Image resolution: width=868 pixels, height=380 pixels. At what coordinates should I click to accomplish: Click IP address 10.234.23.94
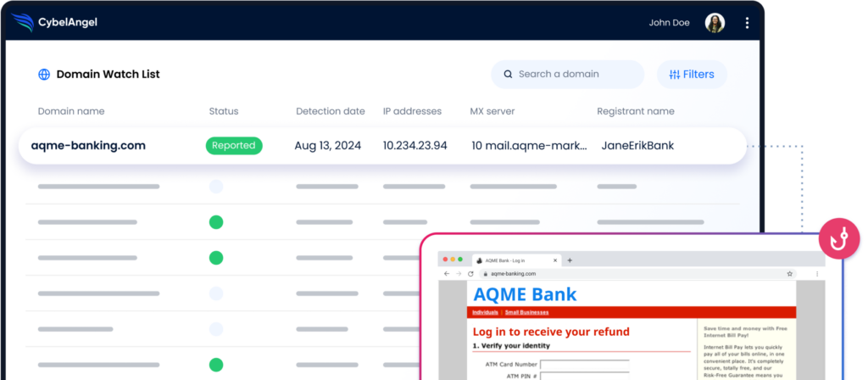tap(415, 146)
